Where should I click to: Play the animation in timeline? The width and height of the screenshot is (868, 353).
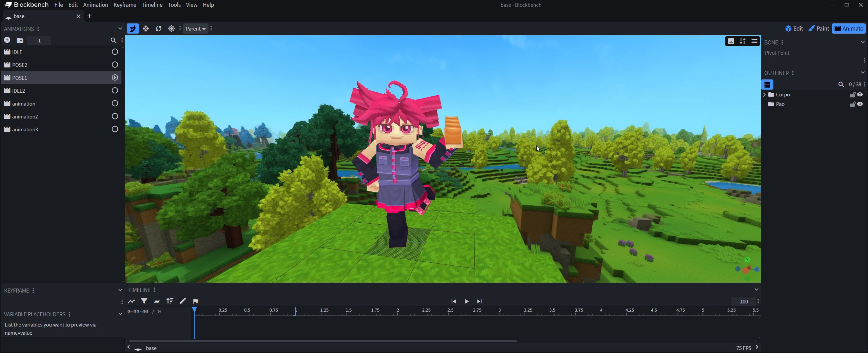(467, 301)
